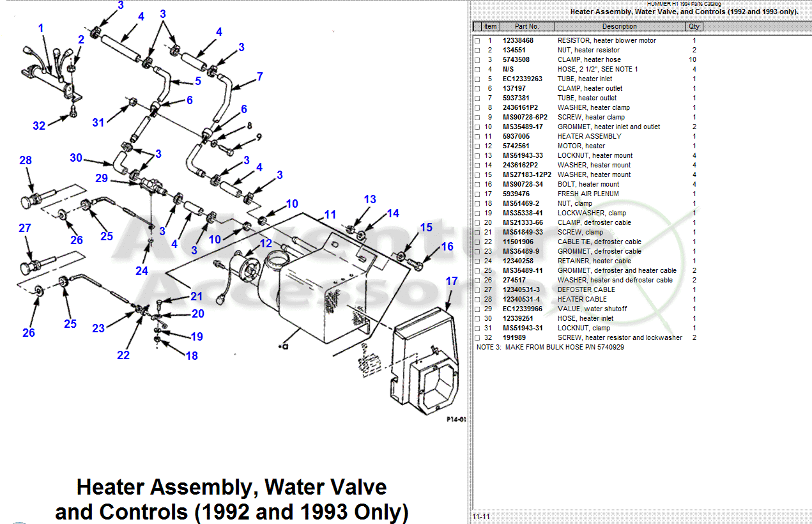The width and height of the screenshot is (812, 524).
Task: Check the FRESH AIR PLENUM row checkbox
Action: tap(477, 194)
